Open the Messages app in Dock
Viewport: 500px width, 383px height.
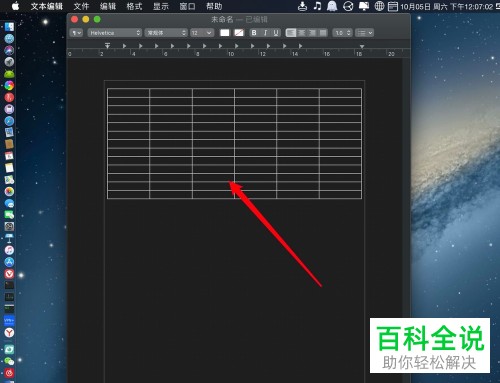pos(9,203)
